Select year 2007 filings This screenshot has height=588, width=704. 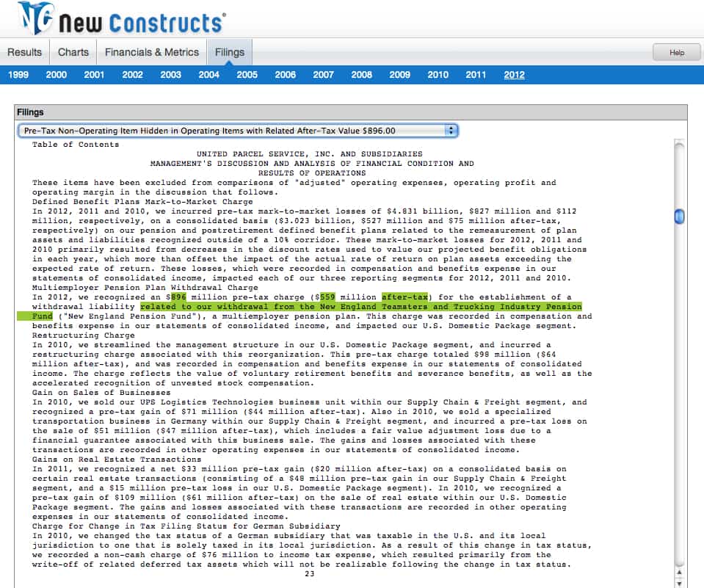pos(323,75)
